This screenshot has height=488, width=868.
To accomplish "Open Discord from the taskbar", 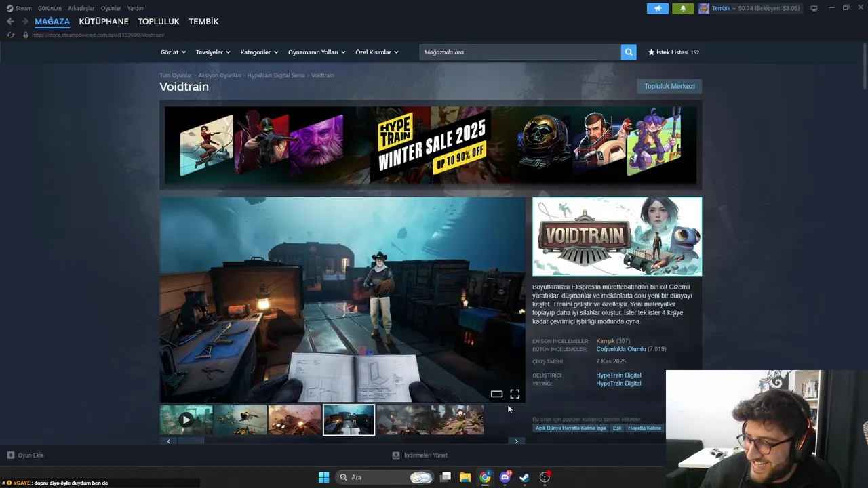I will (x=505, y=477).
